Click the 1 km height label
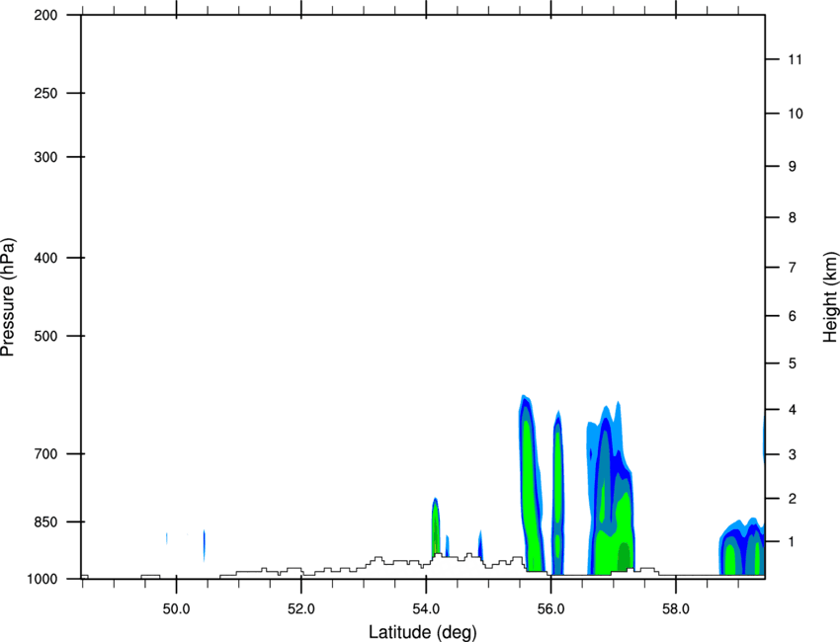Image resolution: width=840 pixels, height=642 pixels. click(793, 542)
